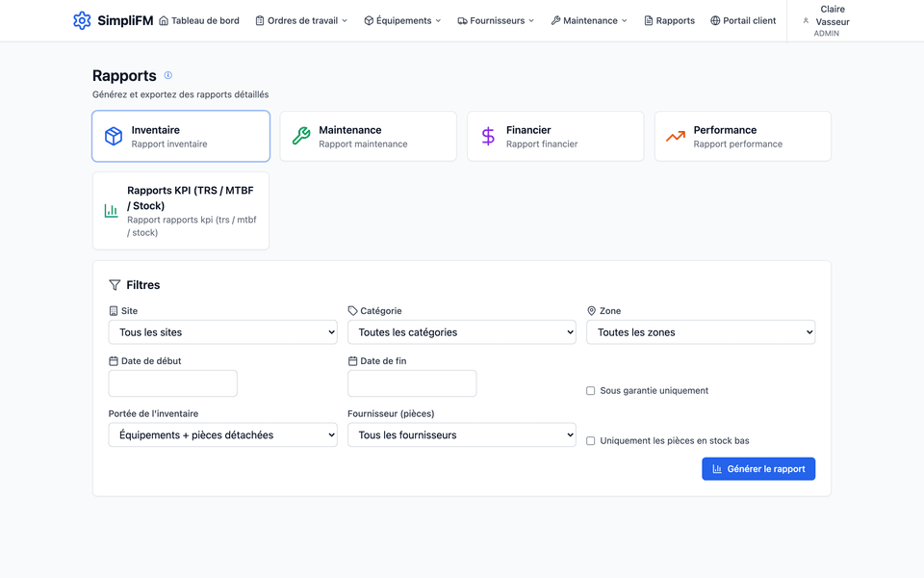The height and width of the screenshot is (578, 924).
Task: Open the Claire Vasseur admin profile
Action: coord(826,20)
